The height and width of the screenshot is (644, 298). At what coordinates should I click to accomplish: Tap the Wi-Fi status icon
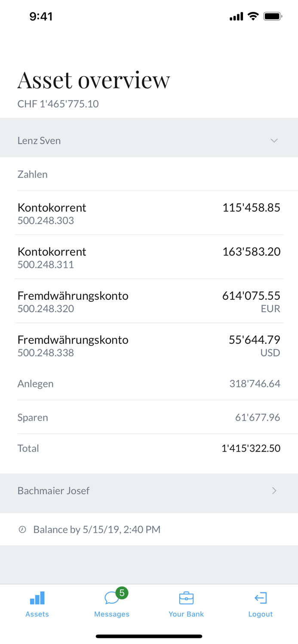[253, 16]
